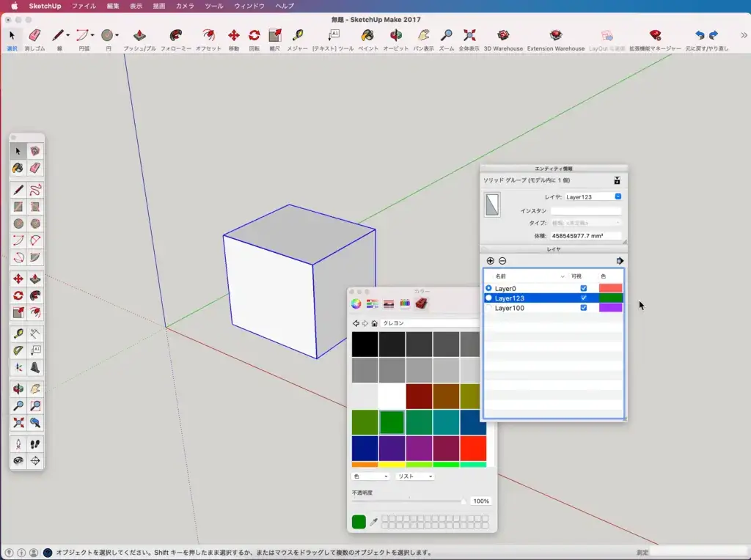Open 3D Warehouse from toolbar
This screenshot has height=560, width=751.
tap(503, 40)
